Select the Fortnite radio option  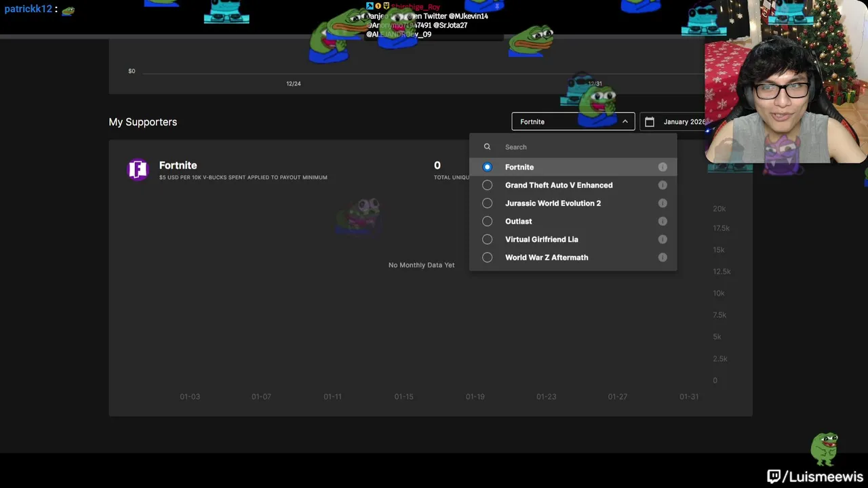pyautogui.click(x=487, y=167)
